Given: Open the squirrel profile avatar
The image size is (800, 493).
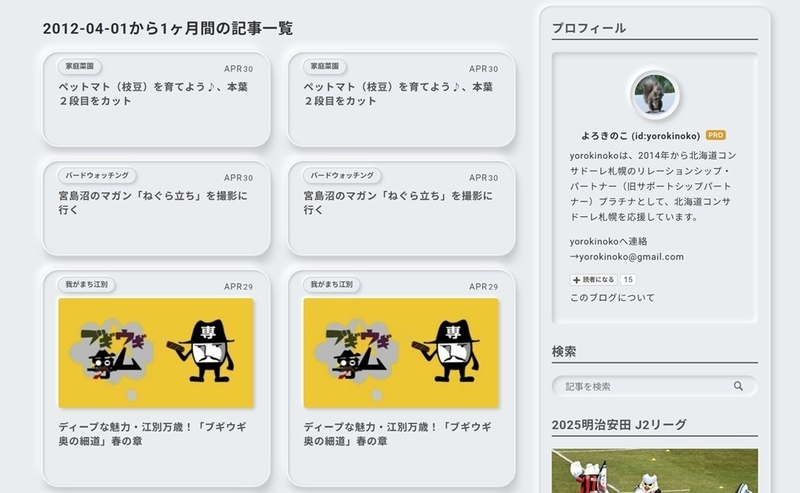Looking at the screenshot, I should [x=655, y=95].
